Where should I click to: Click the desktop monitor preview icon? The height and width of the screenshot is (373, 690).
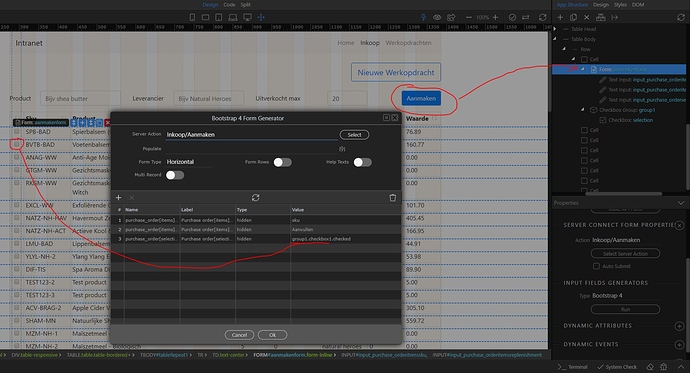(247, 17)
